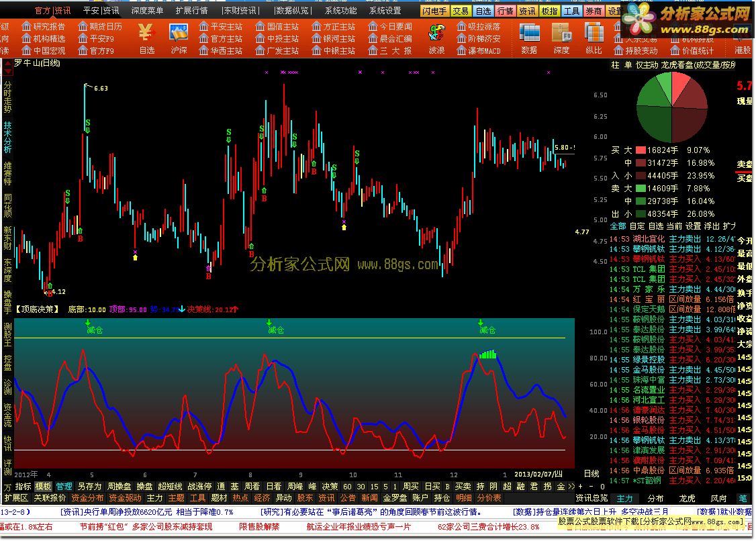This screenshot has width=756, height=541.
Task: Open the 银河主站 entry
Action: click(334, 38)
